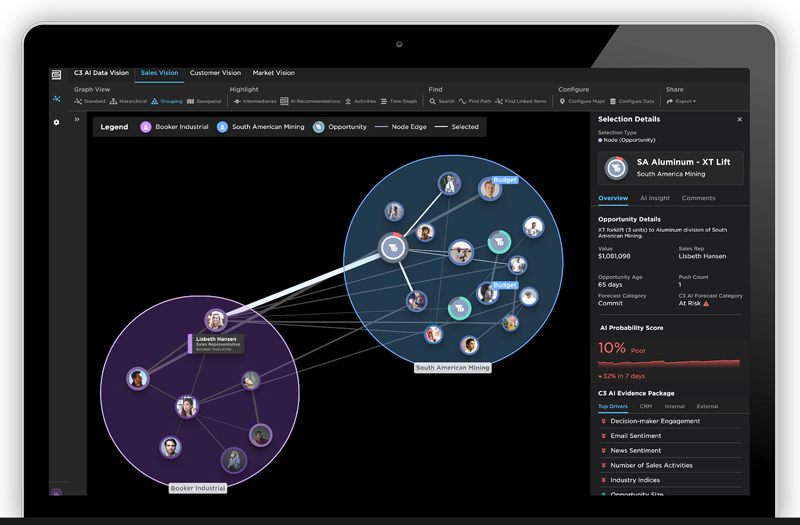800x525 pixels.
Task: Open Find Linked Items
Action: point(522,101)
